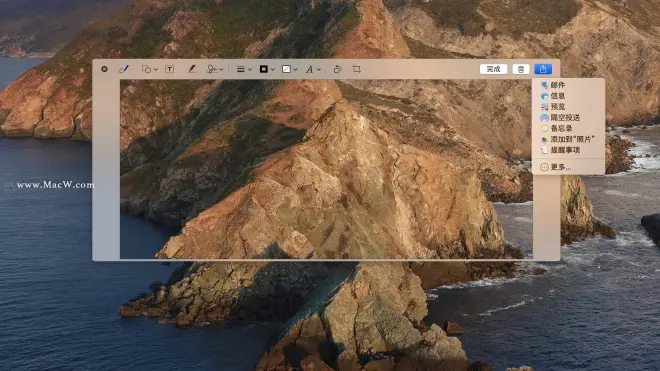Choose 预览 in the share menu

(568, 107)
